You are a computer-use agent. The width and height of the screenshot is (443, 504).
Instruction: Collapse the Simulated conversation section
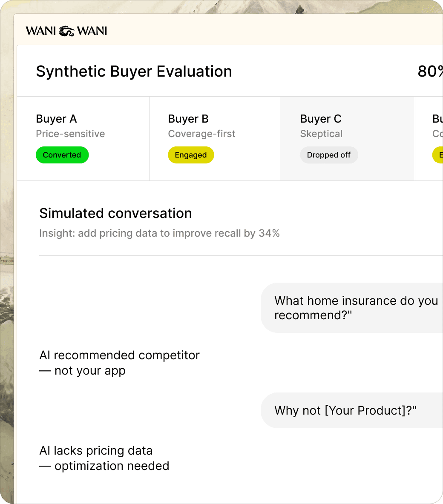point(115,213)
